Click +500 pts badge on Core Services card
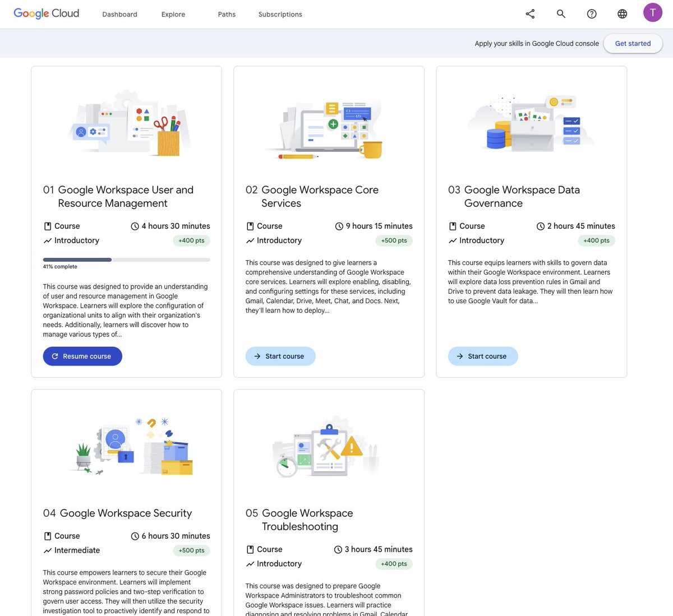This screenshot has height=616, width=673. click(394, 241)
